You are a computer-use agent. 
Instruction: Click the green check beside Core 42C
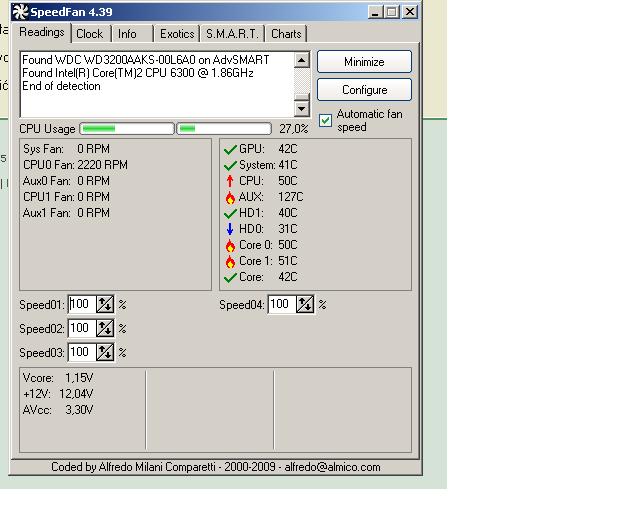230,277
